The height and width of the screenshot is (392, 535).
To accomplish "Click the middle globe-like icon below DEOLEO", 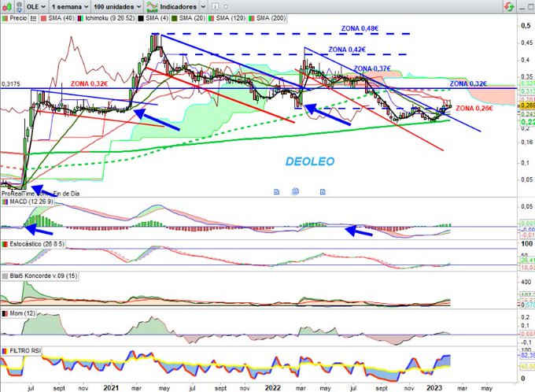I will tap(296, 191).
